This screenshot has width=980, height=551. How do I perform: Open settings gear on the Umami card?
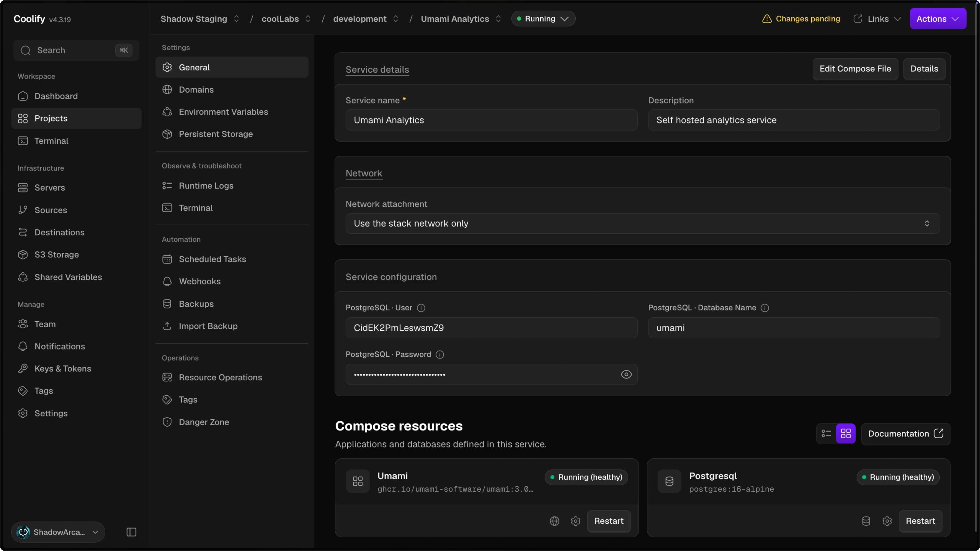(575, 521)
